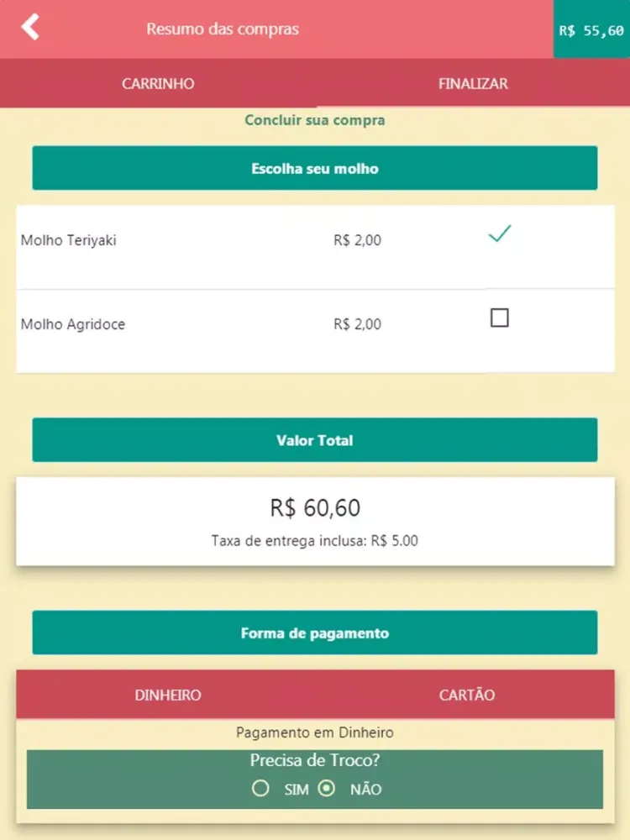This screenshot has width=630, height=840.
Task: Click the R$ 60,60 total amount
Action: coord(315,508)
